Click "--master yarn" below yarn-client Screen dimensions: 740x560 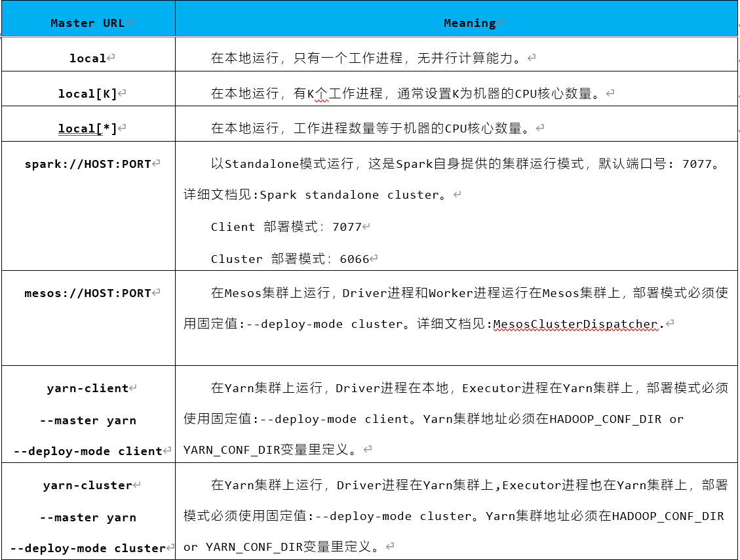[x=88, y=420]
